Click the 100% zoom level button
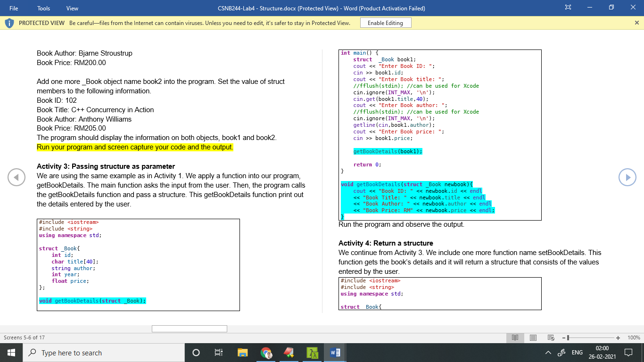Image resolution: width=644 pixels, height=362 pixels. click(x=634, y=337)
